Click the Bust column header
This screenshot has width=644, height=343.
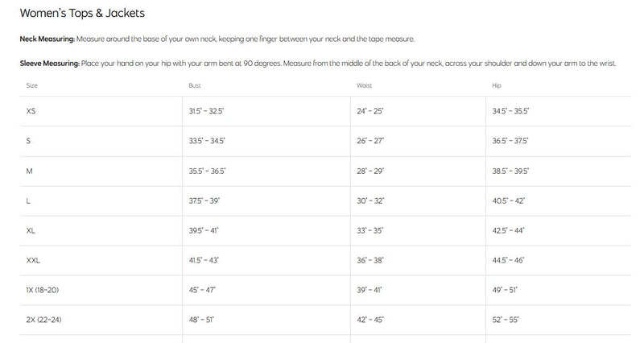pyautogui.click(x=195, y=85)
